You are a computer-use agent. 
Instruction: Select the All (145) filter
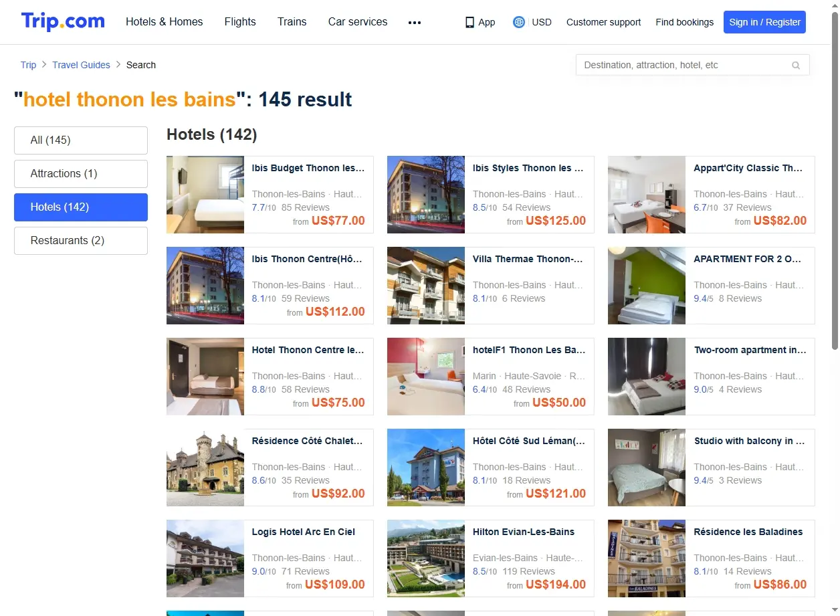pos(81,140)
